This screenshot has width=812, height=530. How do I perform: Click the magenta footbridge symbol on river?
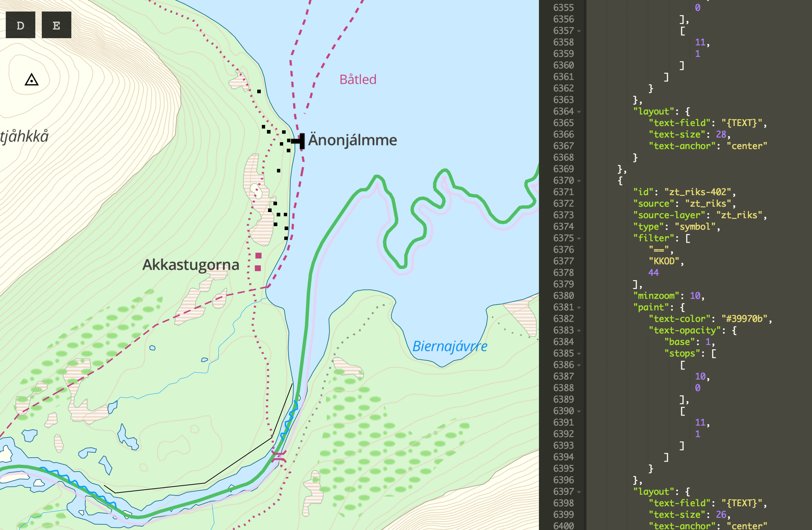(278, 456)
